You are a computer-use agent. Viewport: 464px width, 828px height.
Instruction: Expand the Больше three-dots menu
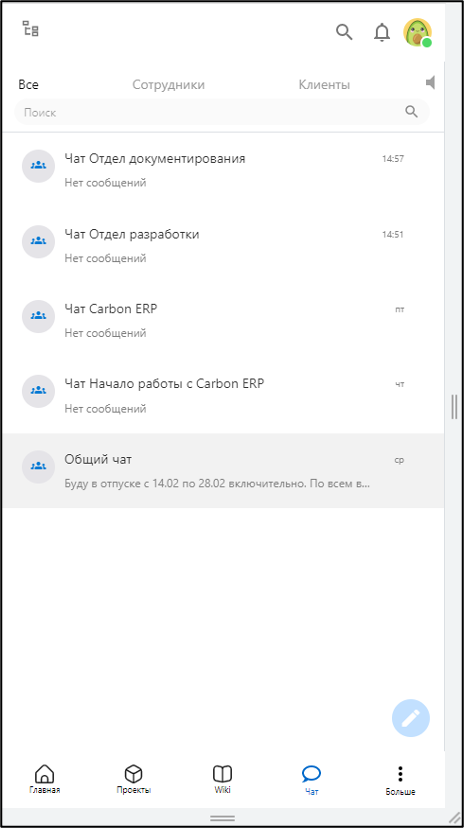coord(400,780)
